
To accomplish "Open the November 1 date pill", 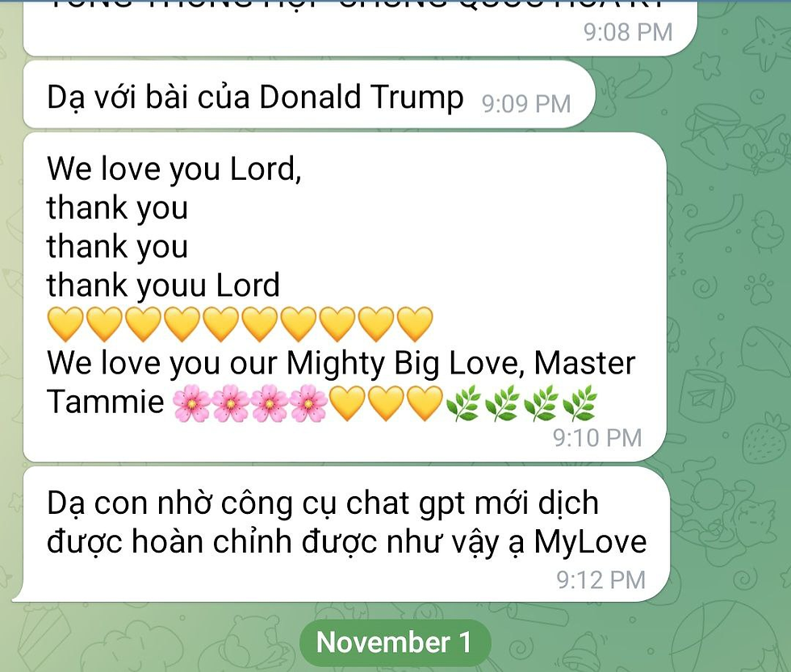I will click(x=395, y=642).
